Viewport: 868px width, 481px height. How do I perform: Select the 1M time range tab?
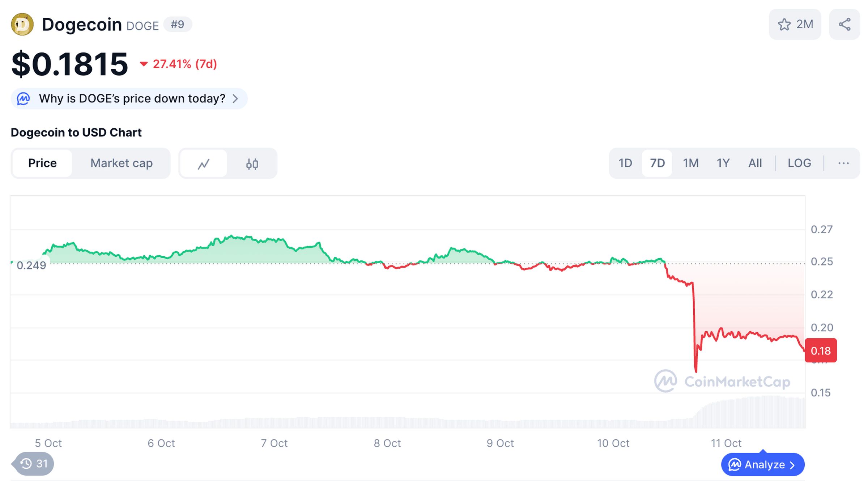click(690, 163)
